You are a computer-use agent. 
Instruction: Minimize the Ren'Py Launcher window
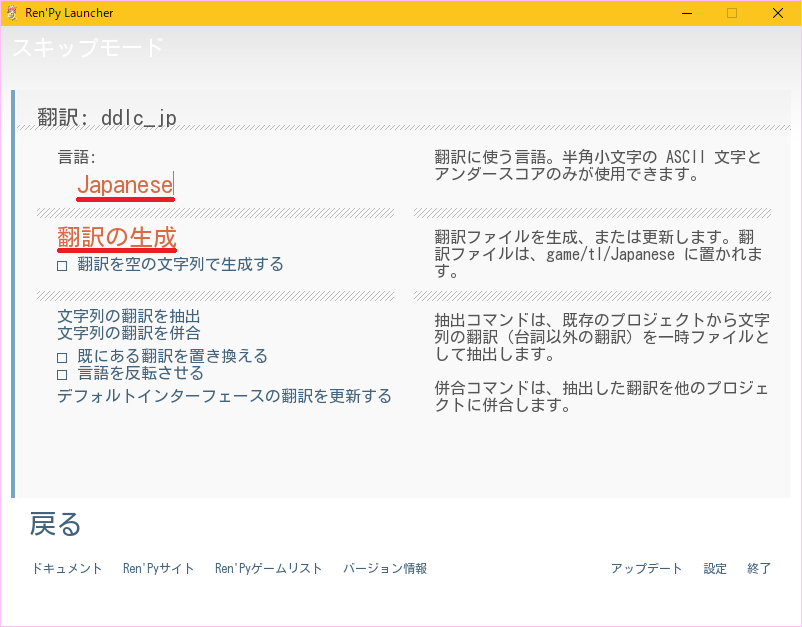[687, 13]
